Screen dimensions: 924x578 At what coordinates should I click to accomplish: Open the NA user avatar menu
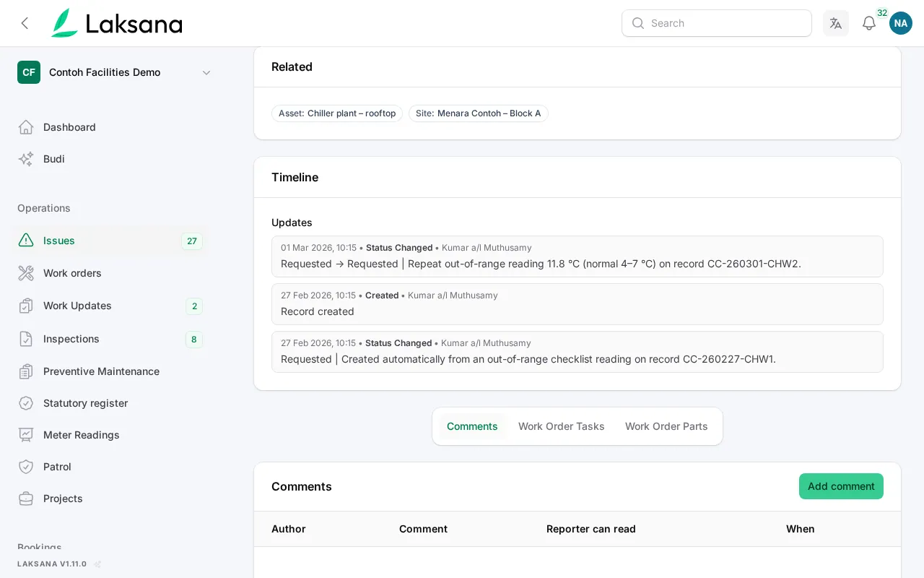[x=901, y=23]
